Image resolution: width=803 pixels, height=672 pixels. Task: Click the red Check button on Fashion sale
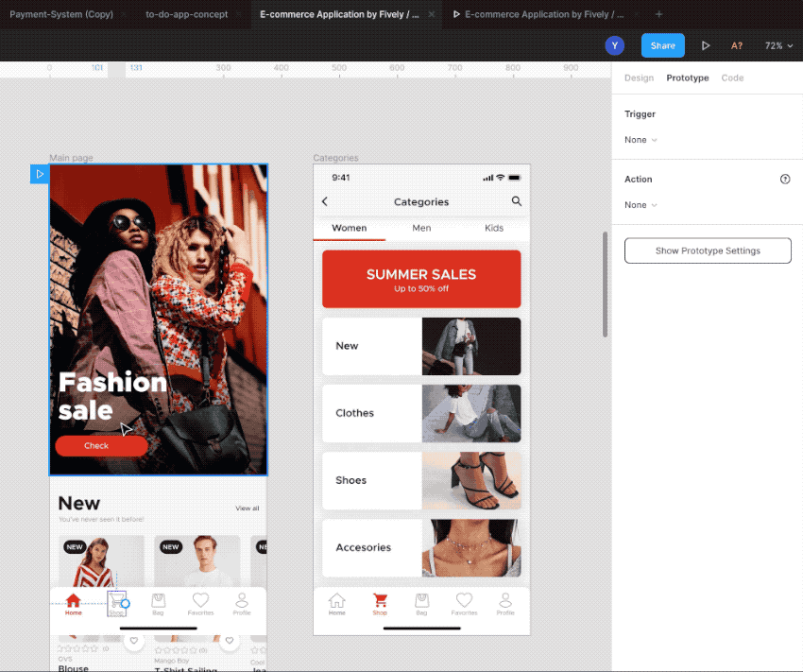(x=101, y=445)
